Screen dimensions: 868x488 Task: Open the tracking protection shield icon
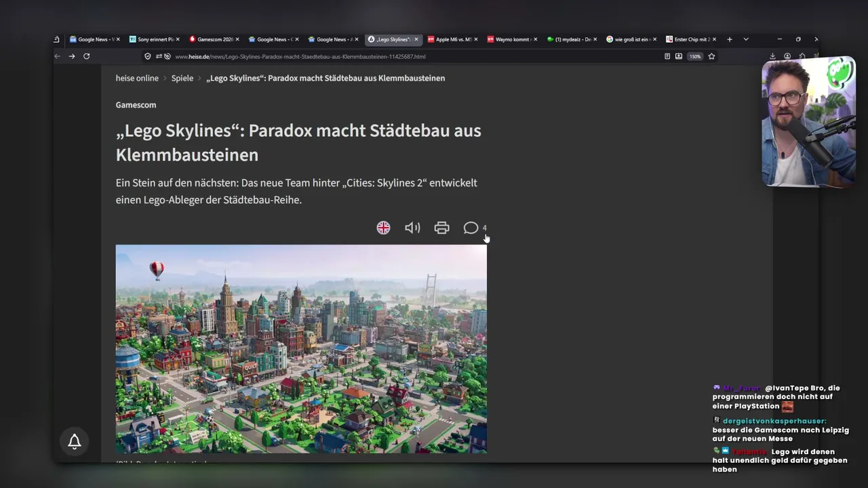[x=148, y=56]
